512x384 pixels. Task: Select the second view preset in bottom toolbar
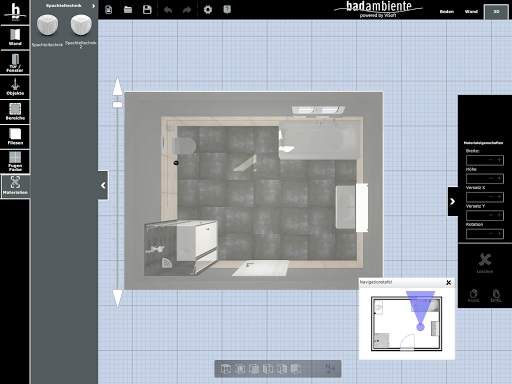[240, 369]
